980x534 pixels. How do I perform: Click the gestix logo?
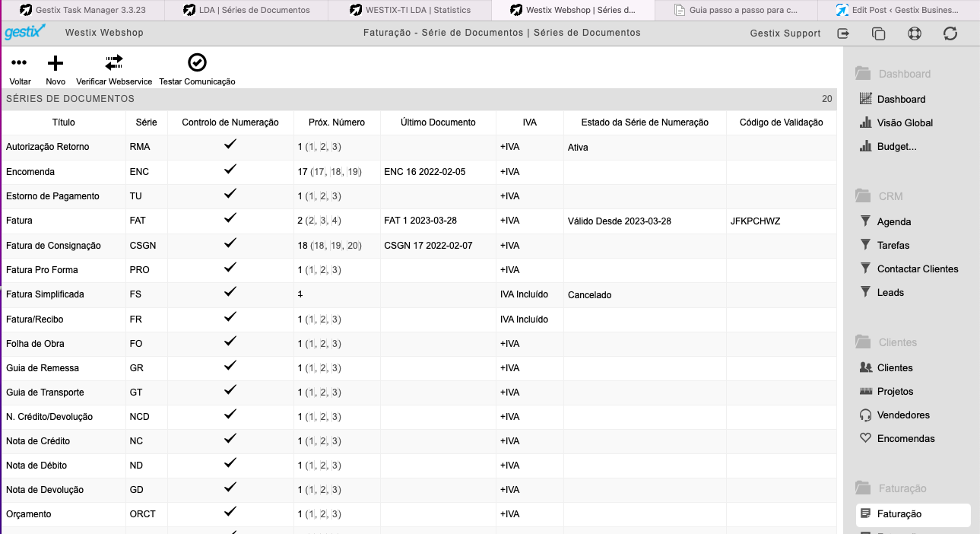coord(25,32)
